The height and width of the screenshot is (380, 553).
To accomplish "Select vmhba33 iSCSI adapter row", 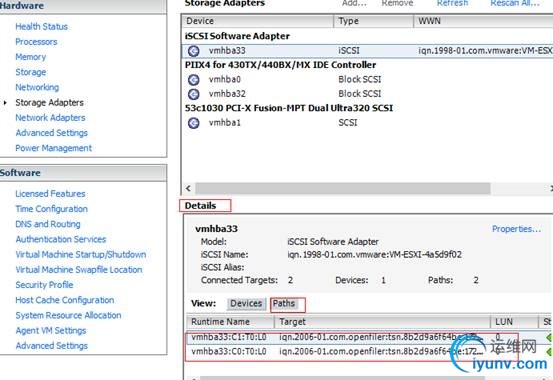I will click(367, 51).
